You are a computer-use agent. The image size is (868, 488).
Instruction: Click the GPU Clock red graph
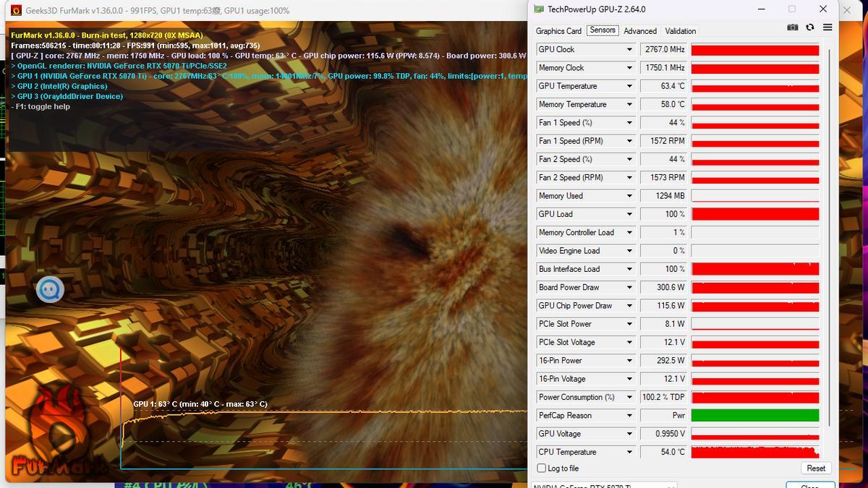[755, 50]
